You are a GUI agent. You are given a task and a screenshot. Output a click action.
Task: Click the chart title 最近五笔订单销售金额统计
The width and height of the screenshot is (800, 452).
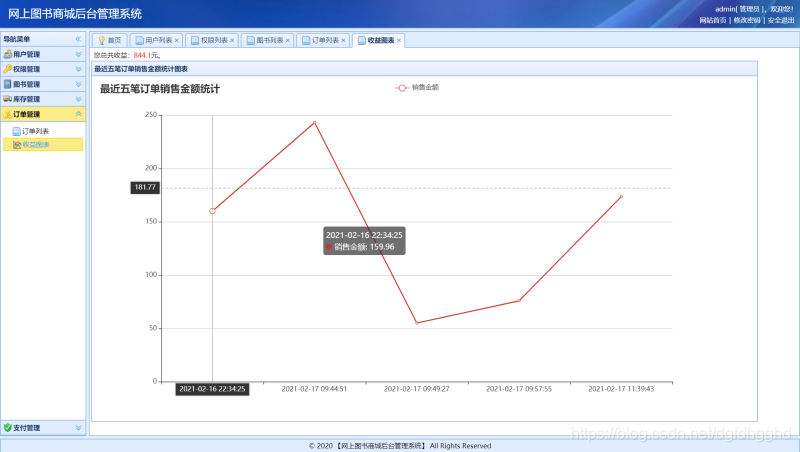point(160,89)
